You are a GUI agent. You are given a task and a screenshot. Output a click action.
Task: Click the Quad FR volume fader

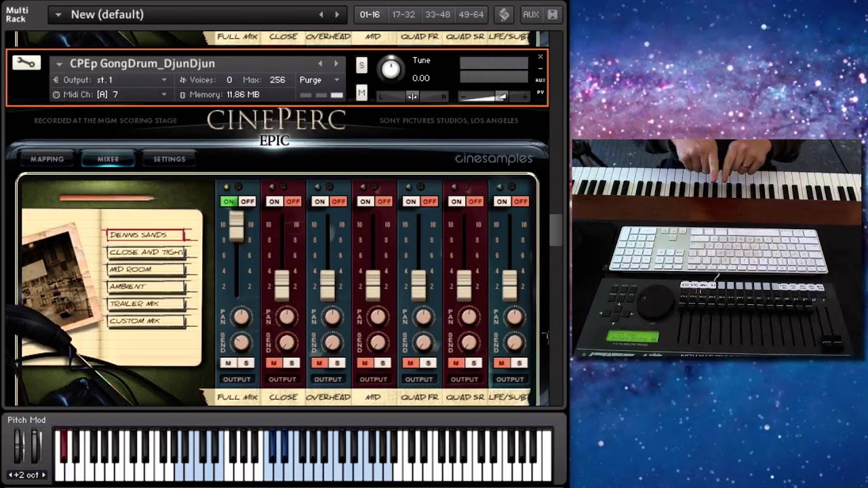(x=418, y=285)
